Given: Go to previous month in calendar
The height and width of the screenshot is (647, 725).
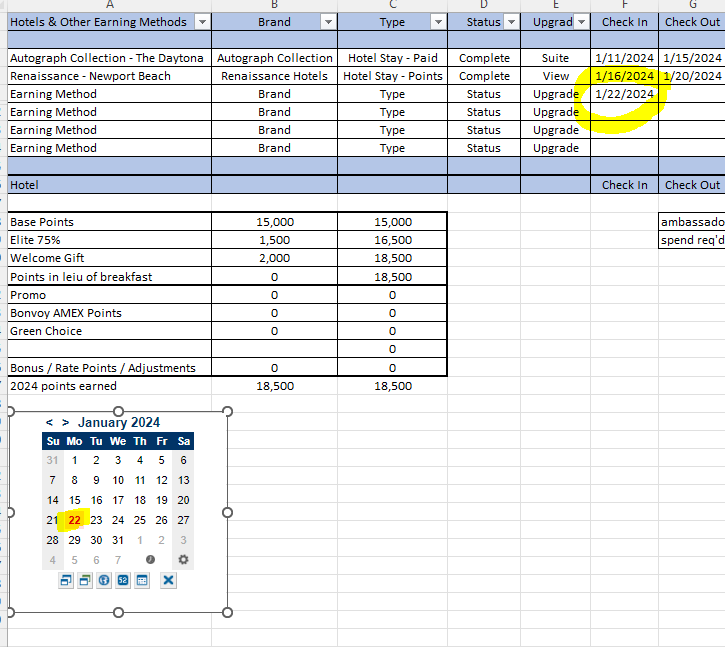Looking at the screenshot, I should [49, 422].
